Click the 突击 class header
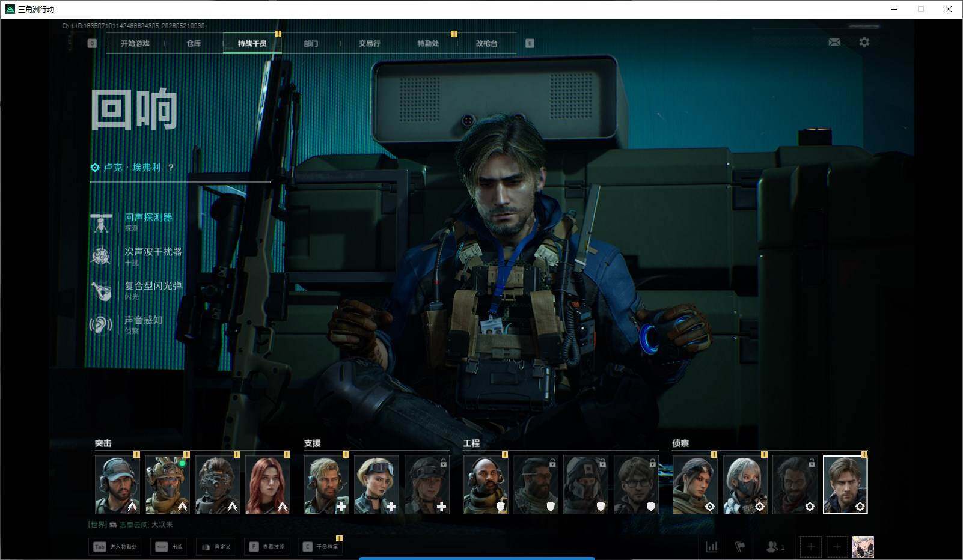 (x=103, y=443)
